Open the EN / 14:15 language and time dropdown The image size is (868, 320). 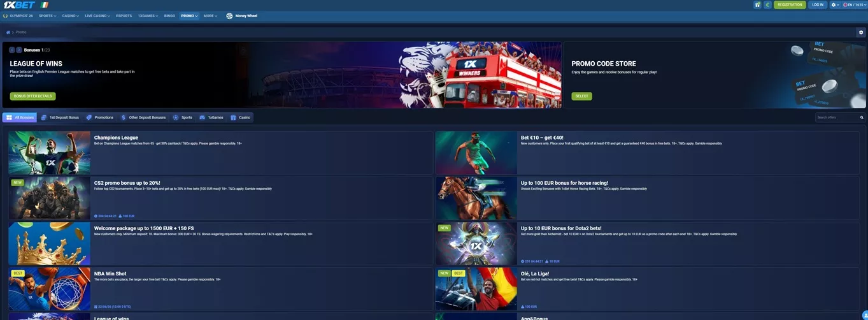[x=854, y=4]
